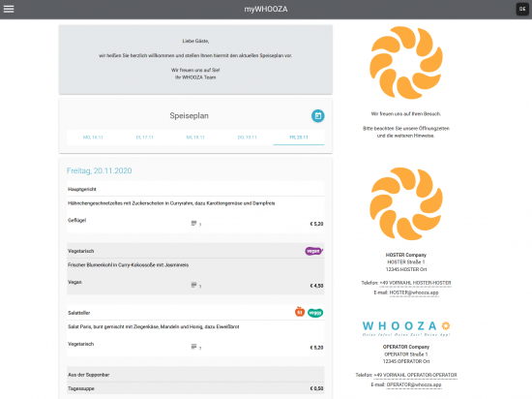
Task: Click the € 4,50 price
Action: pos(316,286)
